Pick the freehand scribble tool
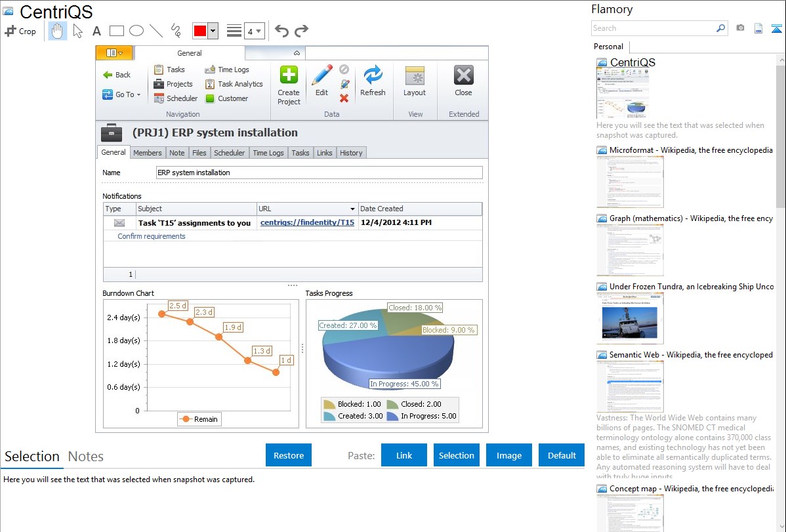Image resolution: width=786 pixels, height=532 pixels. (x=176, y=31)
